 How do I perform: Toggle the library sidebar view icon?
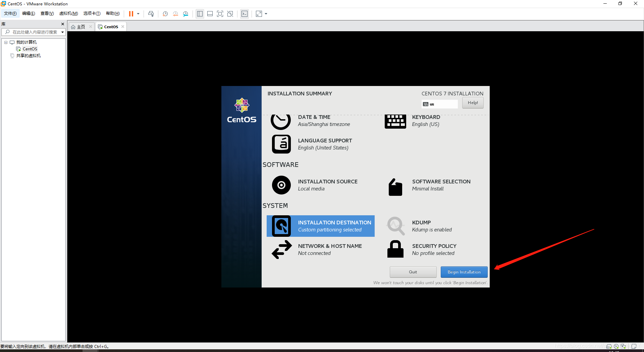pyautogui.click(x=200, y=14)
